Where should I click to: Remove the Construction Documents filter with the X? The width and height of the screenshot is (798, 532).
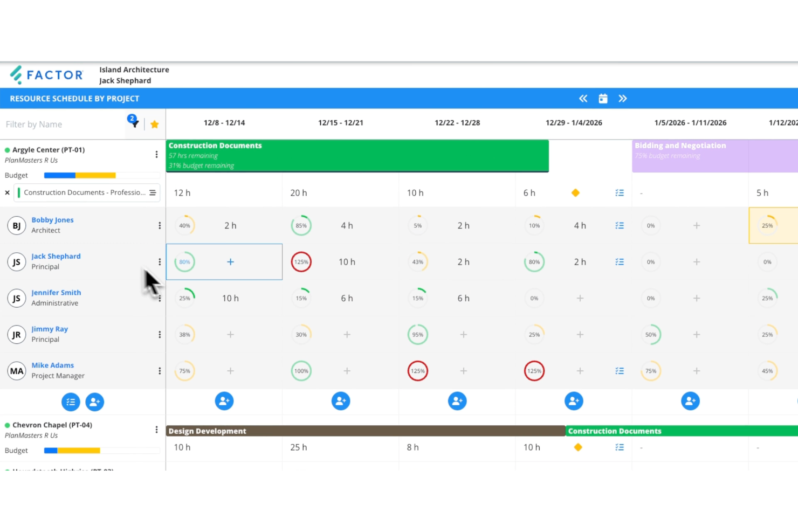8,192
